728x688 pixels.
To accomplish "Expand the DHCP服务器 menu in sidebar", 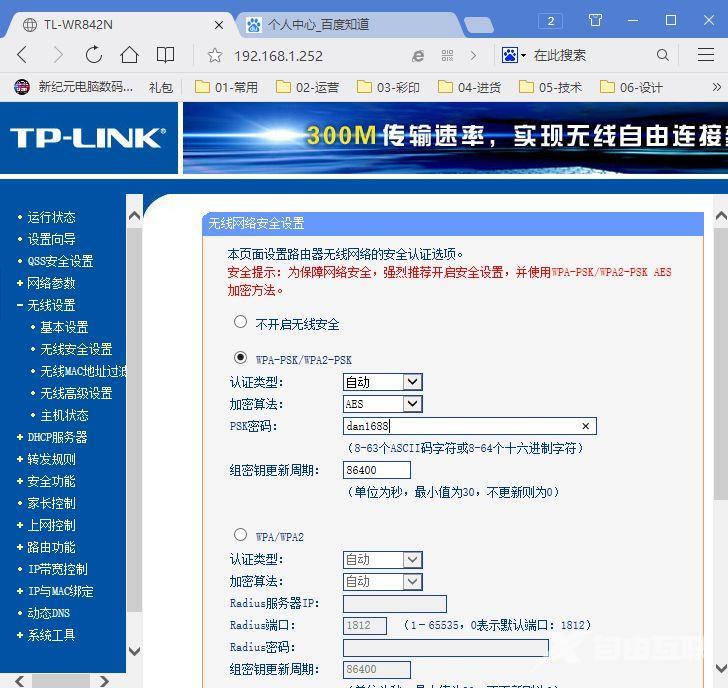I will coord(57,437).
